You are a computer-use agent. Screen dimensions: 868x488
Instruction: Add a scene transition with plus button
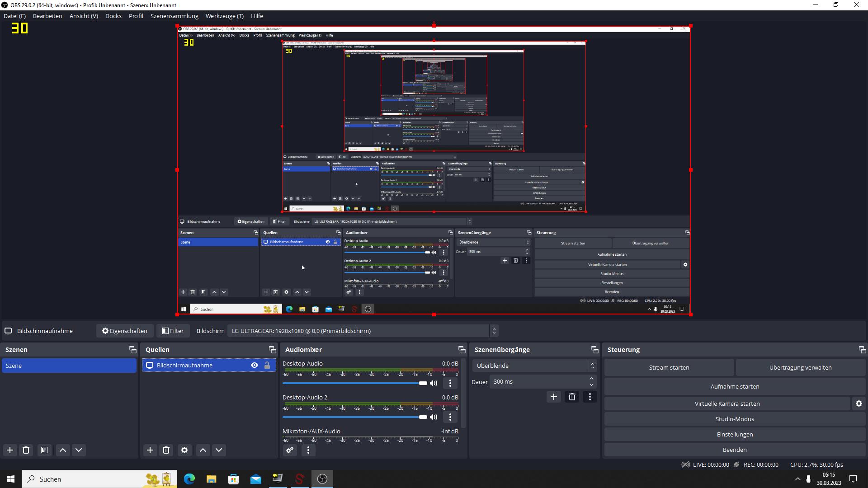point(554,397)
